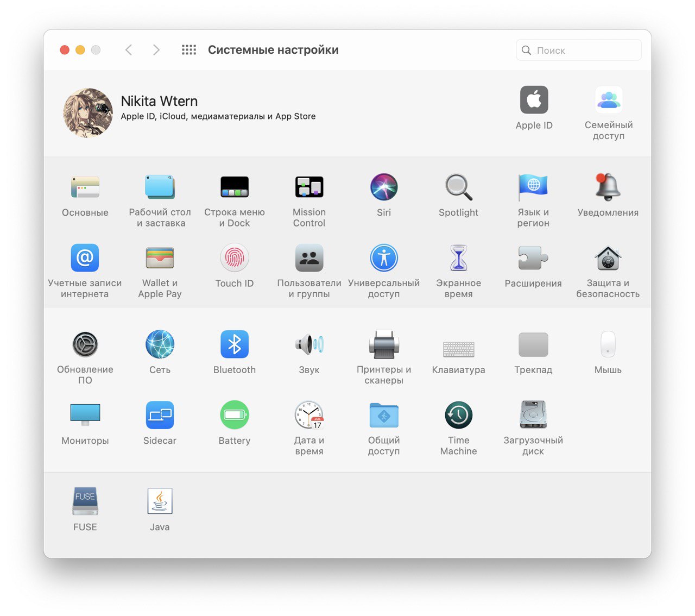Open Battery preferences
Viewport: 695px width, 616px height.
pos(235,415)
